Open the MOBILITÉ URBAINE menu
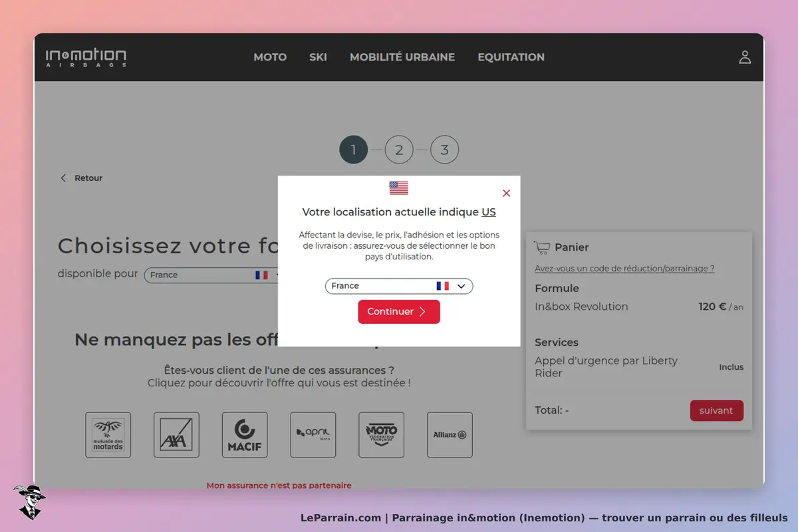 point(402,57)
